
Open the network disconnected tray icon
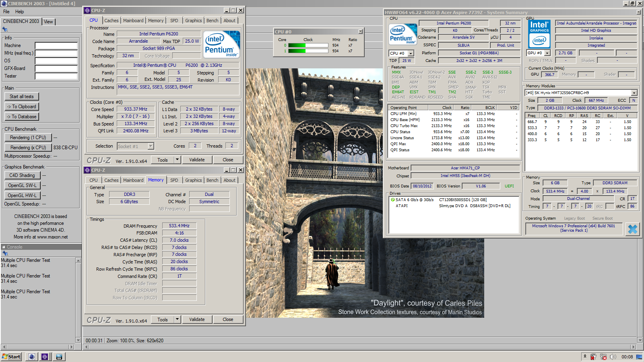603,356
